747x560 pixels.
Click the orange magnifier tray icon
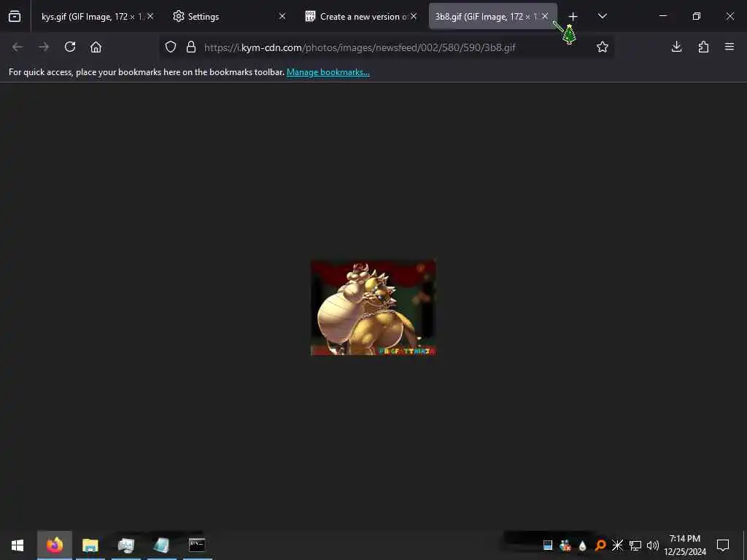point(600,545)
